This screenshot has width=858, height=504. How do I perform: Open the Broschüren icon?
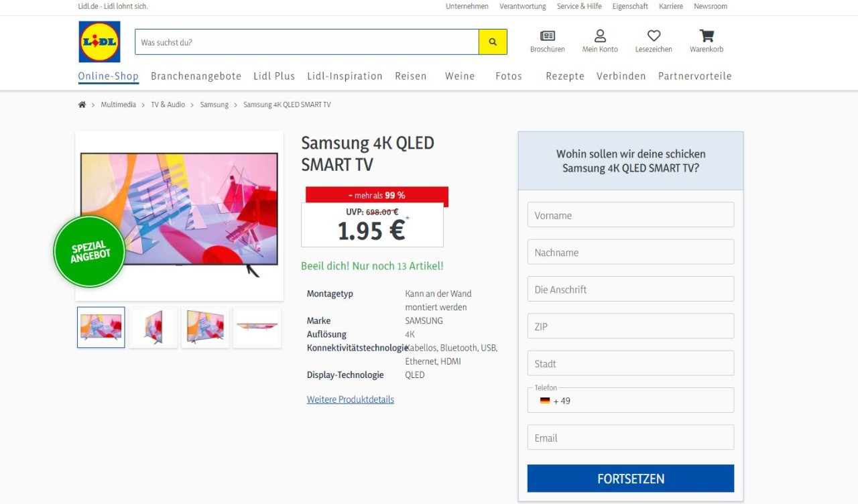548,36
